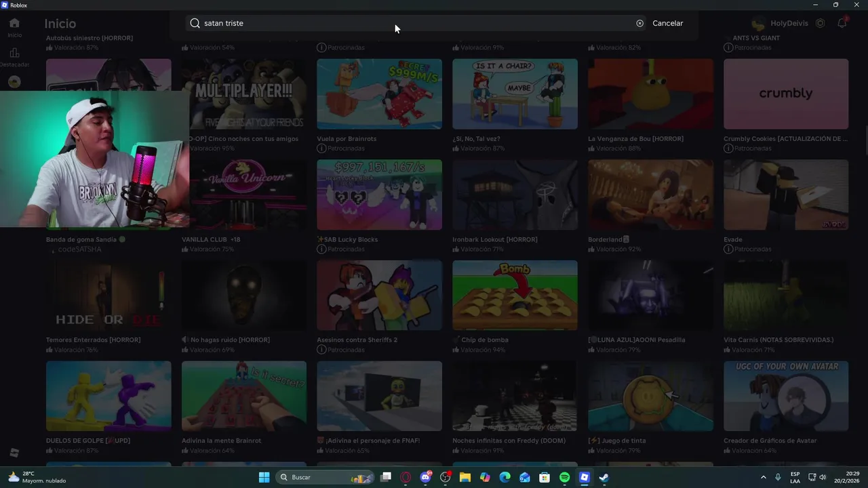Open the No hagas ruido [HORROR] thumbnail

tap(243, 296)
